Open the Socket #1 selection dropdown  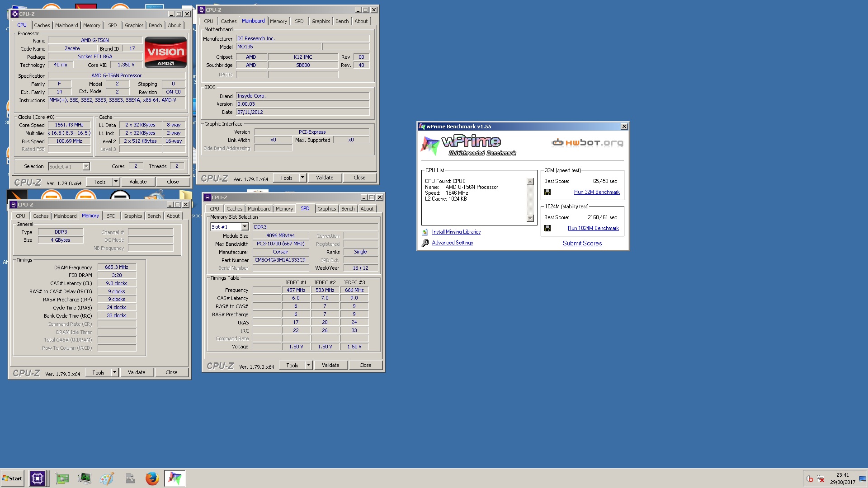(x=86, y=167)
